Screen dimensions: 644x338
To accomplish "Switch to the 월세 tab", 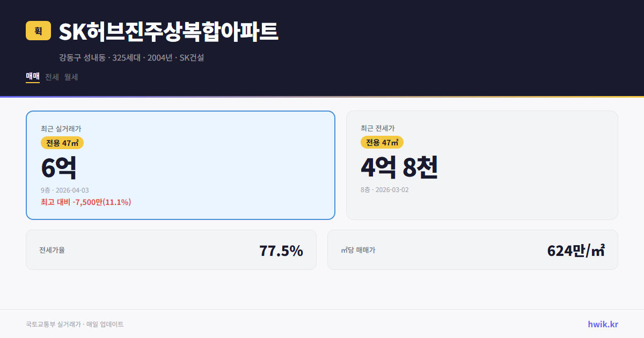I will (71, 77).
